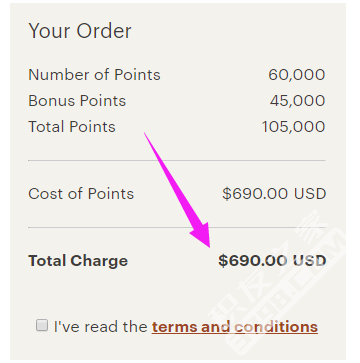Click the magenta arrow's thin tail end
Image resolution: width=360 pixels, height=363 pixels.
(147, 136)
